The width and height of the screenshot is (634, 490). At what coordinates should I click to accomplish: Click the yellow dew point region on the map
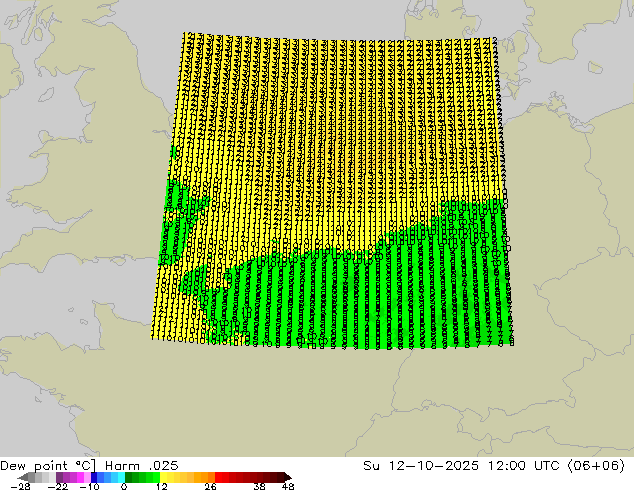pos(330,130)
